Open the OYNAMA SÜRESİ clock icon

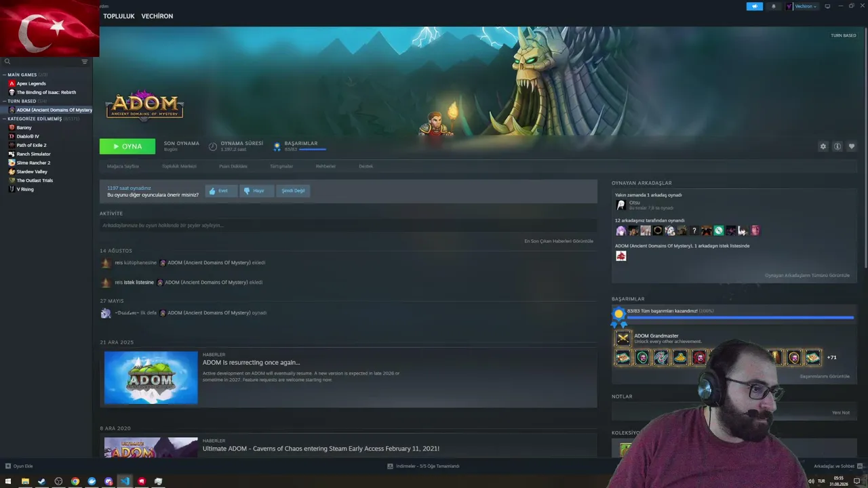[x=213, y=146]
